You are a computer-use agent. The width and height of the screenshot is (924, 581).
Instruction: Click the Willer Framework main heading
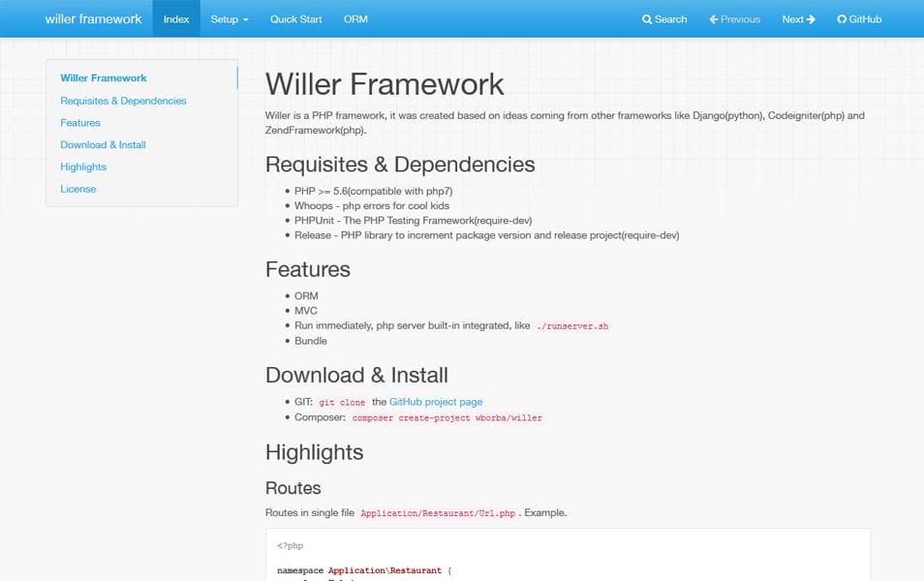tap(385, 83)
